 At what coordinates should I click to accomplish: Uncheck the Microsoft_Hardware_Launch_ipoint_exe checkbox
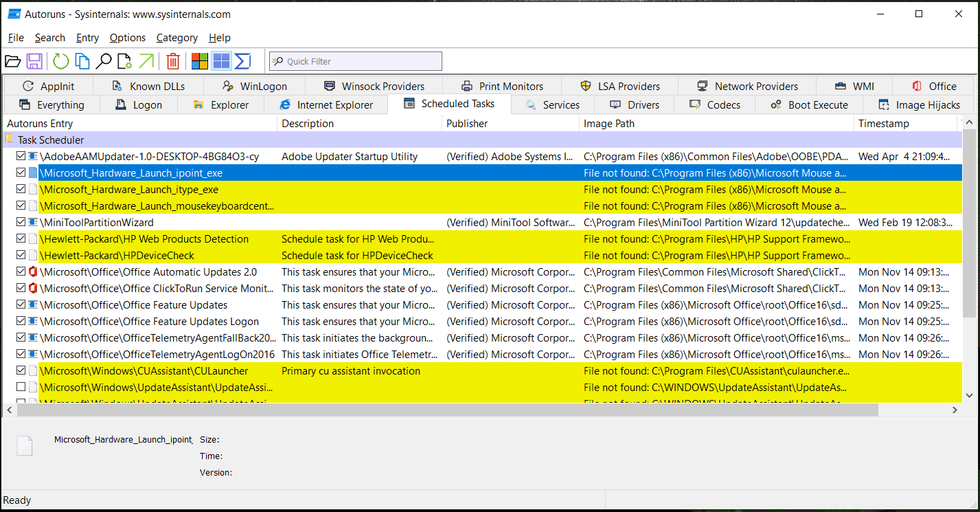[x=21, y=173]
